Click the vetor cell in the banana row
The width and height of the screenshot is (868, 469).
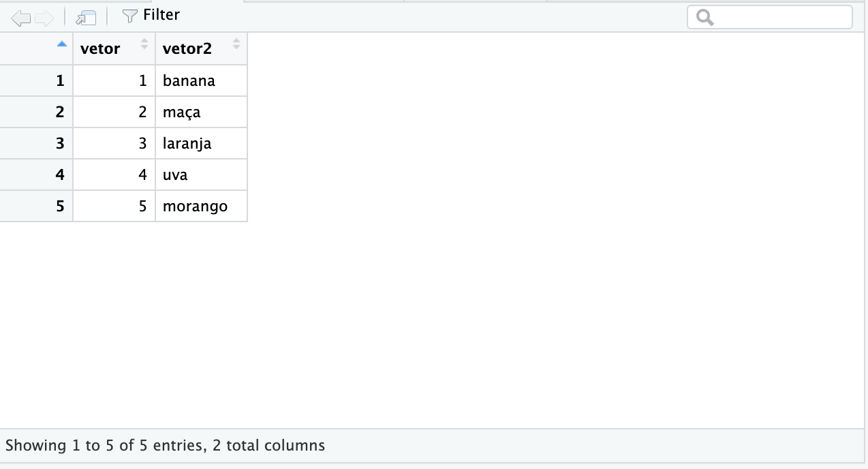coord(114,80)
